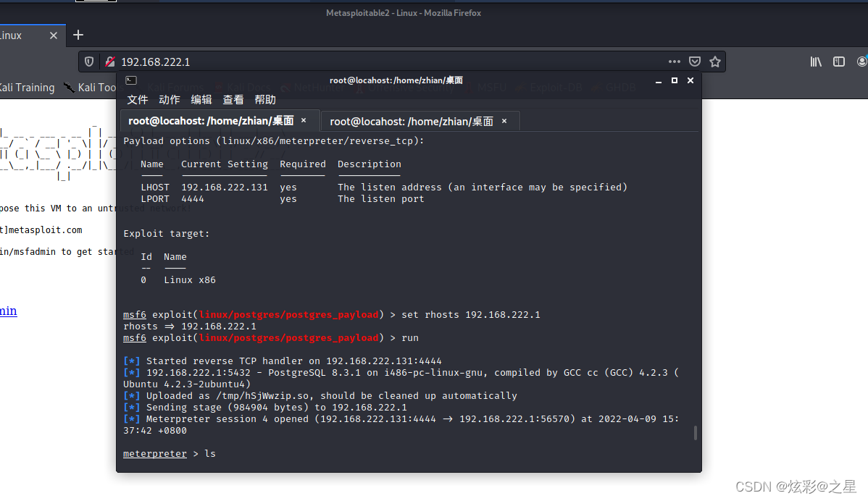Open the 动作 menu in terminal
The height and width of the screenshot is (501, 868).
(170, 99)
